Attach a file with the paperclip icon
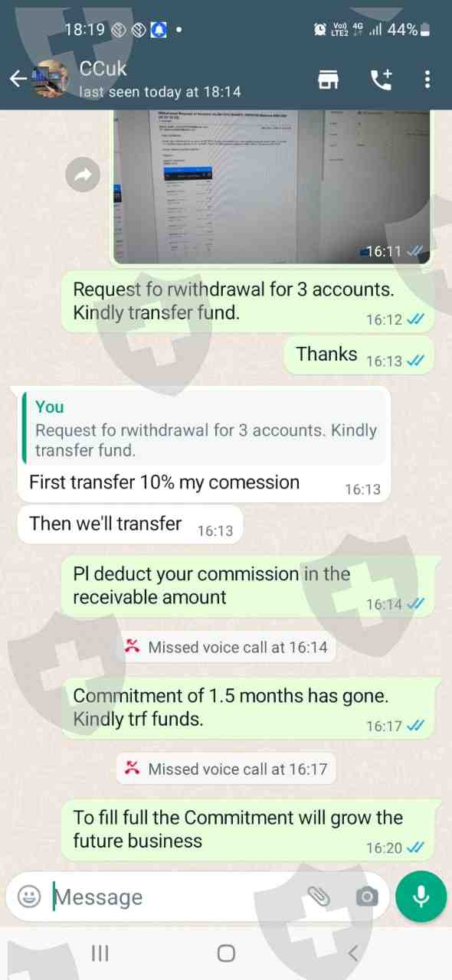Viewport: 452px width, 980px height. [318, 897]
